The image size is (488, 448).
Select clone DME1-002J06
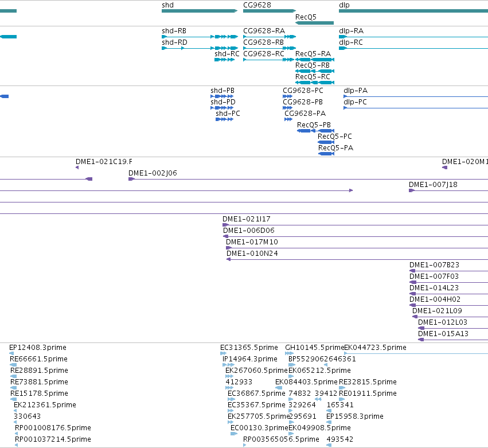[x=308, y=179]
